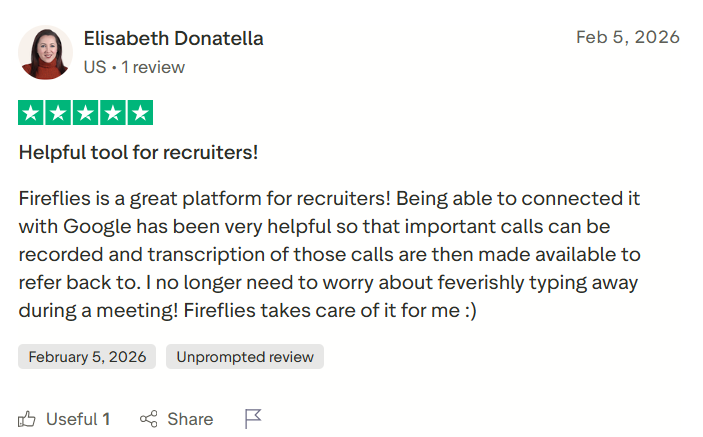The width and height of the screenshot is (703, 437).
Task: Click the number 1 beside Useful
Action: 106,419
